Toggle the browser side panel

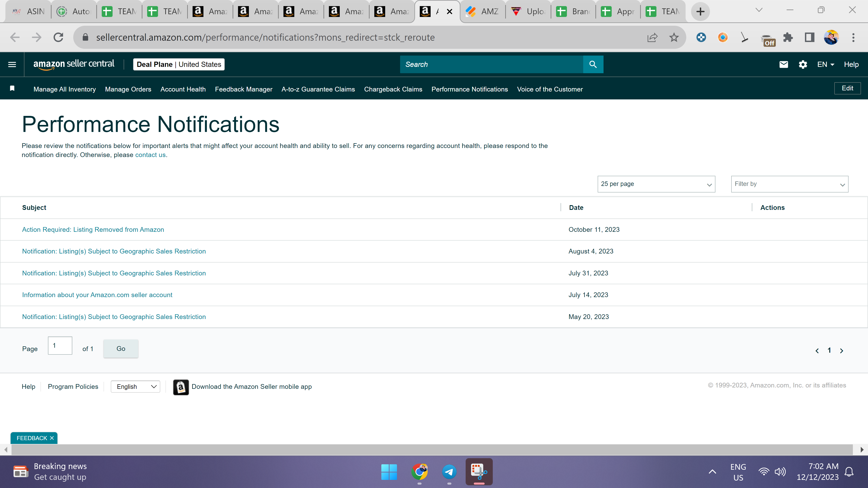point(809,37)
